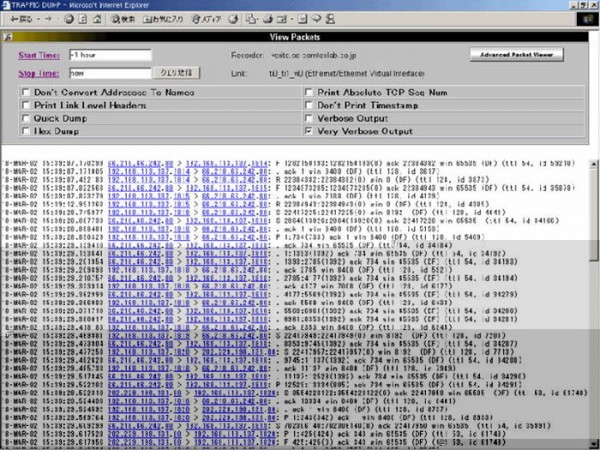
Task: Click the Forward arrow in the toolbar
Action: [x=48, y=19]
